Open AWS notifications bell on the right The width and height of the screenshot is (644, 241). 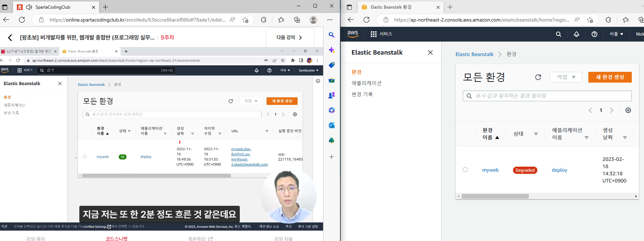pos(577,34)
